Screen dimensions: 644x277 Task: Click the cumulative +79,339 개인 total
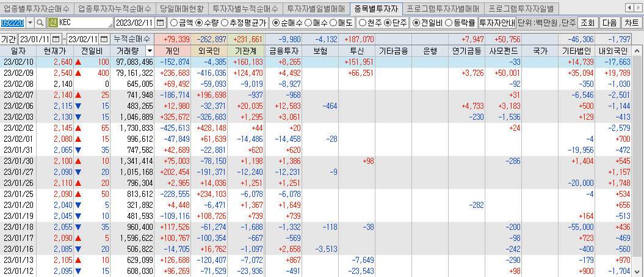click(173, 40)
